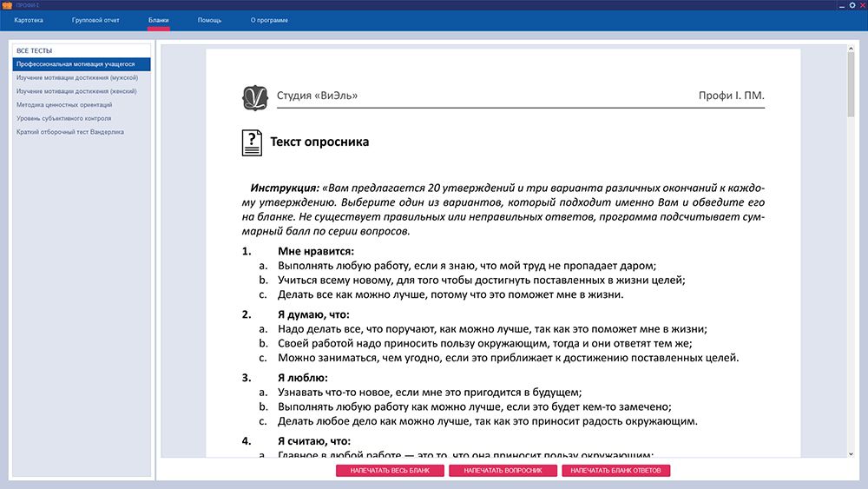This screenshot has width=868, height=489.
Task: Open the Помощь menu
Action: click(x=209, y=20)
